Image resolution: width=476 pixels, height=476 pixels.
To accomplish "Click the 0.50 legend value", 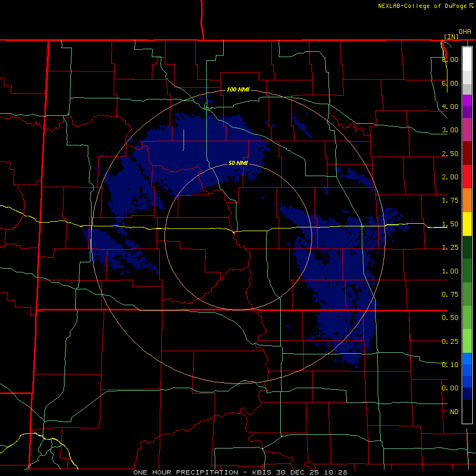I will 450,318.
